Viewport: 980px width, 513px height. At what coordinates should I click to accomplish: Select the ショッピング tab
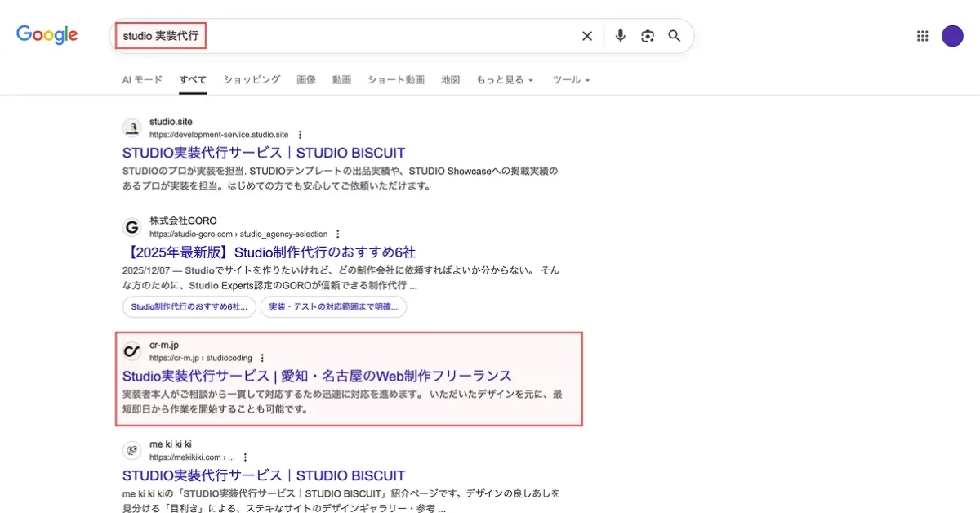(x=252, y=80)
